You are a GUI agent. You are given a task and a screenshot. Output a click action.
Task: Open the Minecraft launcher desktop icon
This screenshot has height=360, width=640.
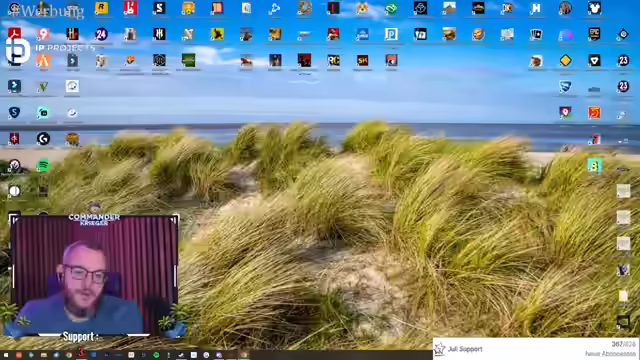point(188,60)
